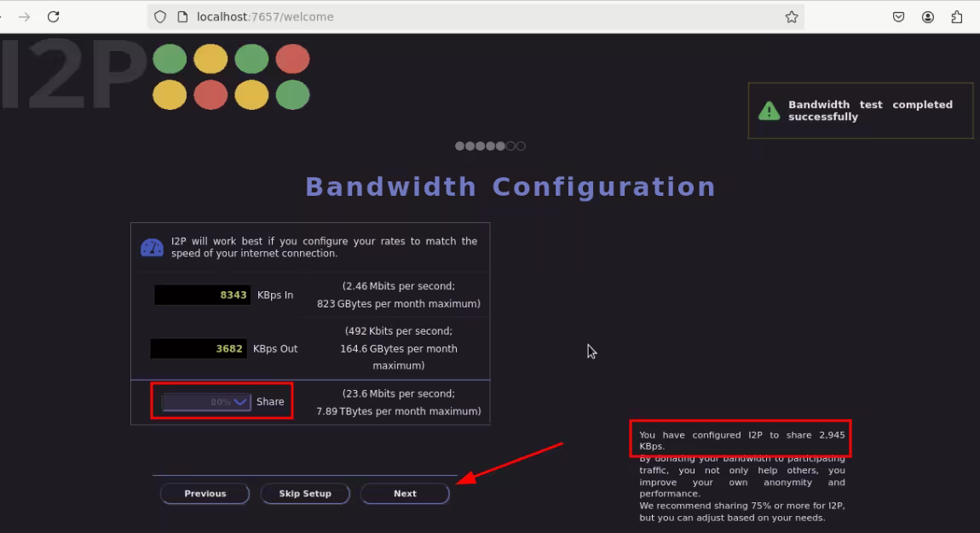Image resolution: width=980 pixels, height=533 pixels.
Task: Open the Firefox account icon
Action: [x=928, y=17]
